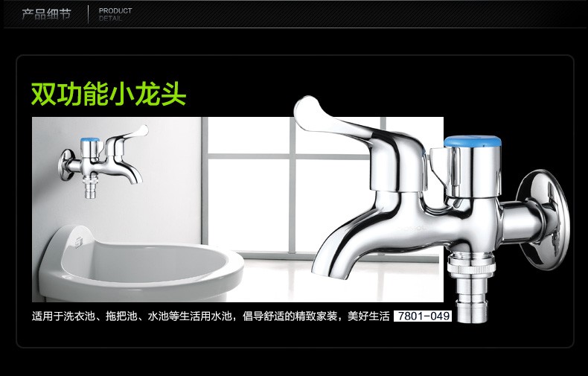Click the caption phrase 美好生活
588x376 pixels.
click(368, 316)
